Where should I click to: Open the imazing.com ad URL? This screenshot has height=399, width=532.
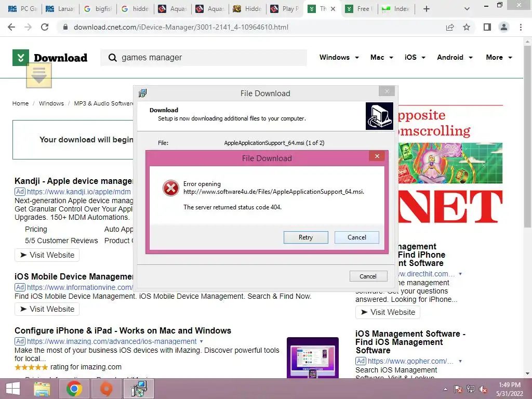[112, 341]
